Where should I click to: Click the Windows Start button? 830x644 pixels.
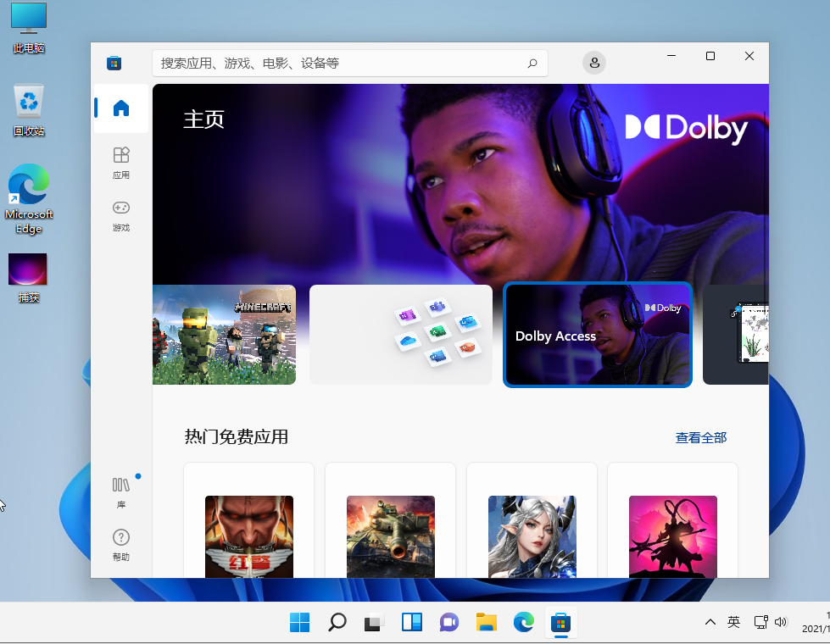pos(299,623)
